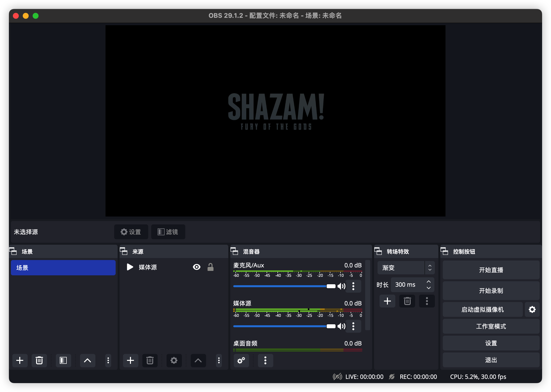Viewport: 551px width, 392px height.
Task: Open advanced audio properties gears icon
Action: click(241, 360)
